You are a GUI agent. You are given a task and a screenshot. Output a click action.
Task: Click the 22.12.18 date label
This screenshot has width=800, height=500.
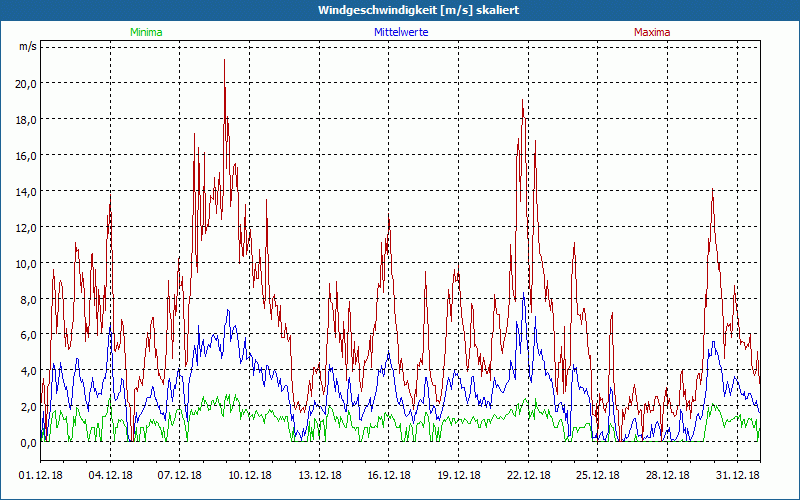click(x=529, y=475)
